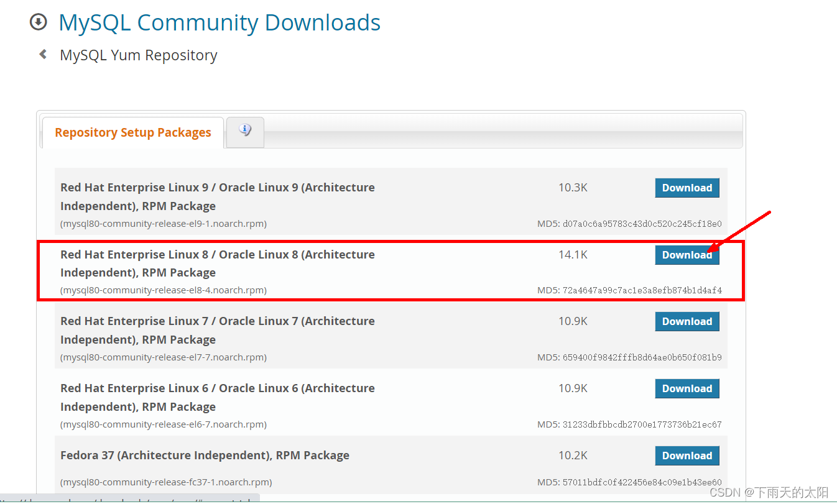Download the Red Hat Enterprise Linux 6 package
837x504 pixels.
[x=687, y=388]
